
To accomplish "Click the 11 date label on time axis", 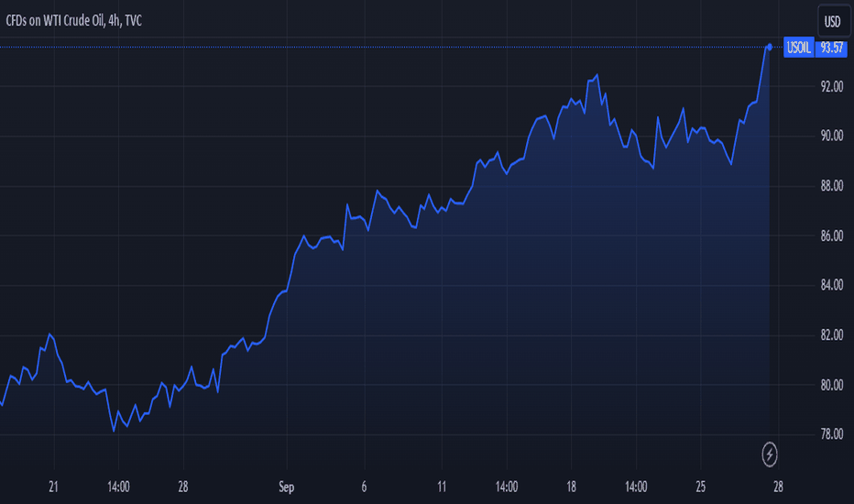I will 442,487.
